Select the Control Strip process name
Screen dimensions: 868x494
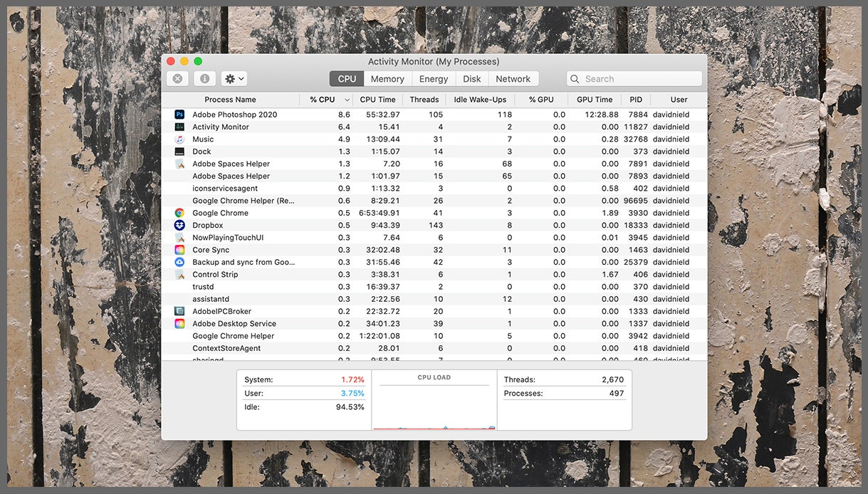(x=215, y=275)
